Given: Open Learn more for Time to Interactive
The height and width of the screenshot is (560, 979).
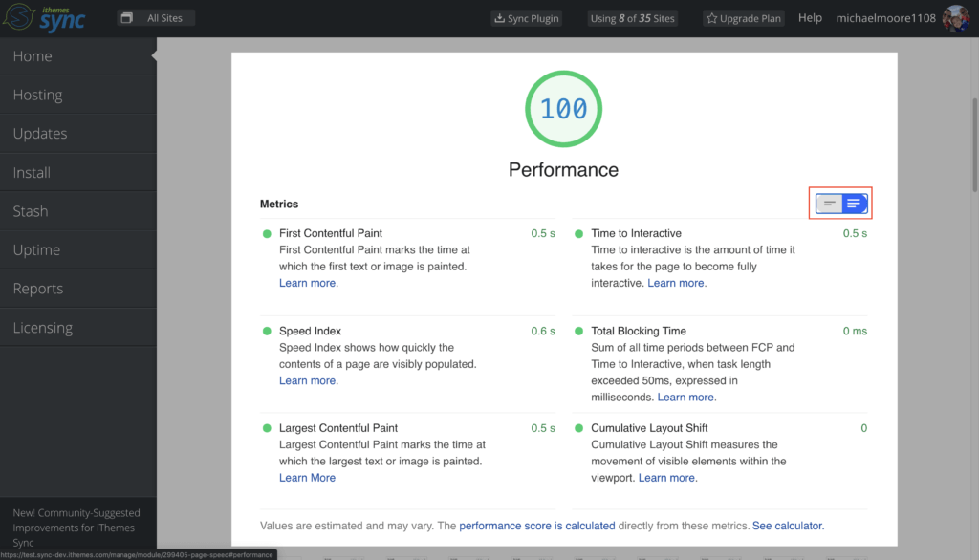Looking at the screenshot, I should 677,283.
